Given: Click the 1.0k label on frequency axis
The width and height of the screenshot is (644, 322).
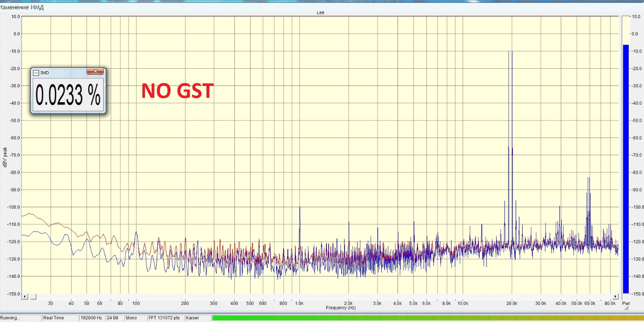Looking at the screenshot, I should click(299, 303).
